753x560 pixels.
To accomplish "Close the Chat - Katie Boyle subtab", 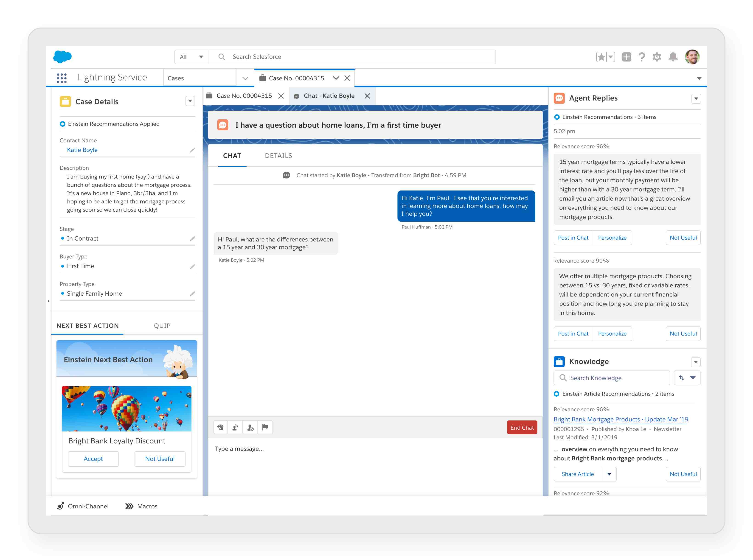I will click(367, 96).
